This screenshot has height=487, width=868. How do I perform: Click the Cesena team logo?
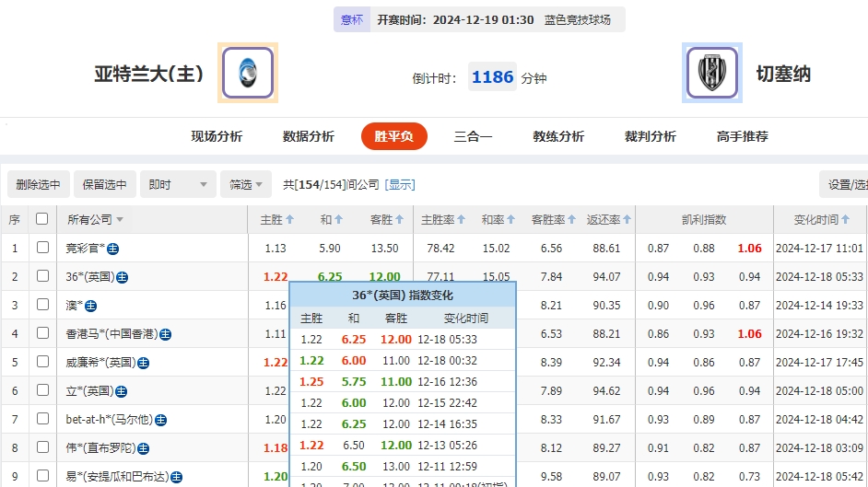click(x=712, y=73)
